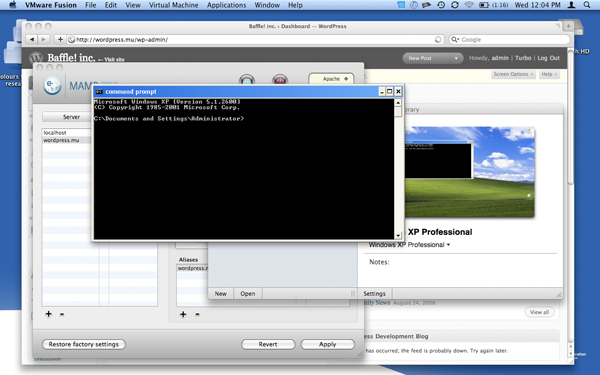This screenshot has height=375, width=600.
Task: Open the Apple menu
Action: 13,5
